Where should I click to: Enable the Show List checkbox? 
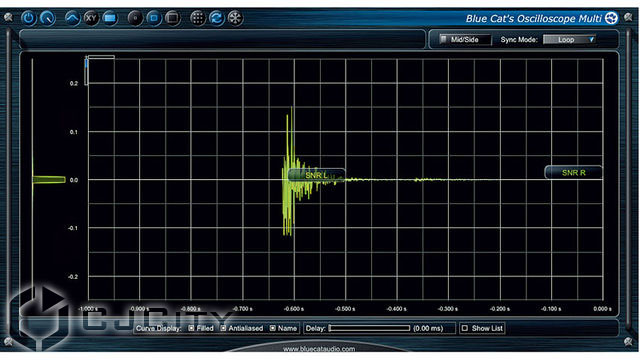[464, 328]
